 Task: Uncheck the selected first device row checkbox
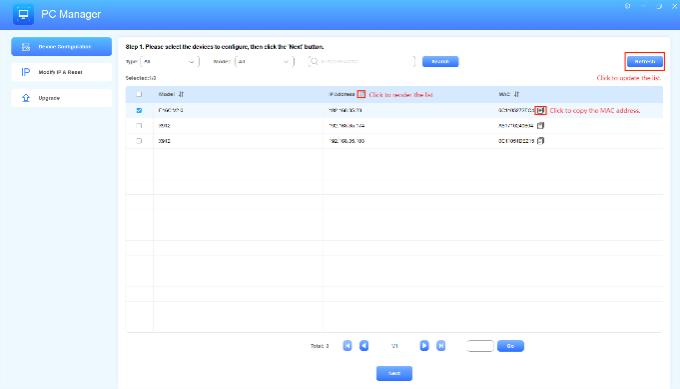point(139,111)
